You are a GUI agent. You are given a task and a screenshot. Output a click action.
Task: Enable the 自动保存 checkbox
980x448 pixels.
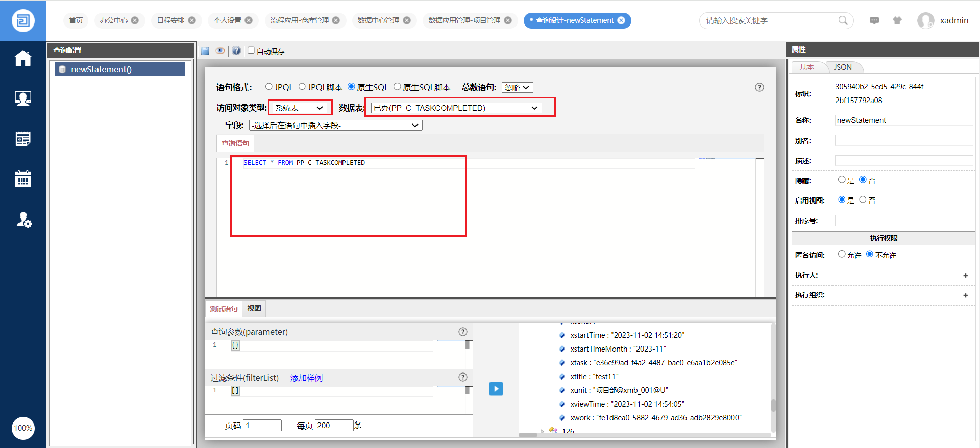click(251, 51)
